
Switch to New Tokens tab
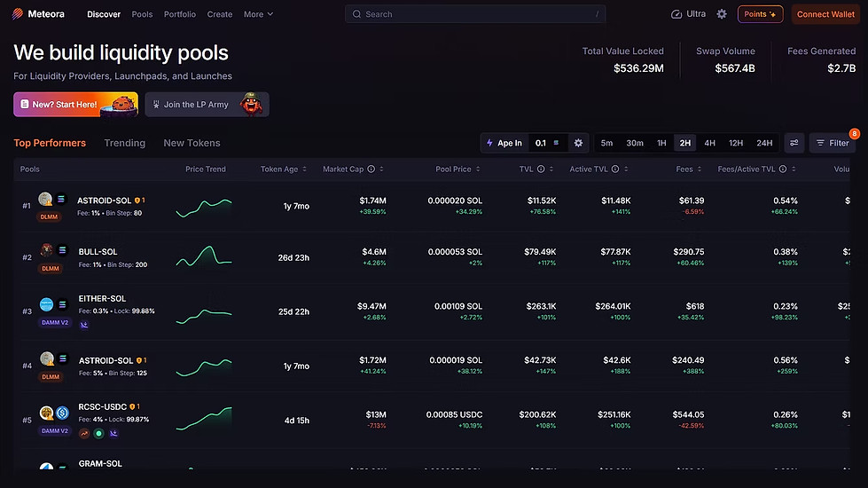coord(192,143)
